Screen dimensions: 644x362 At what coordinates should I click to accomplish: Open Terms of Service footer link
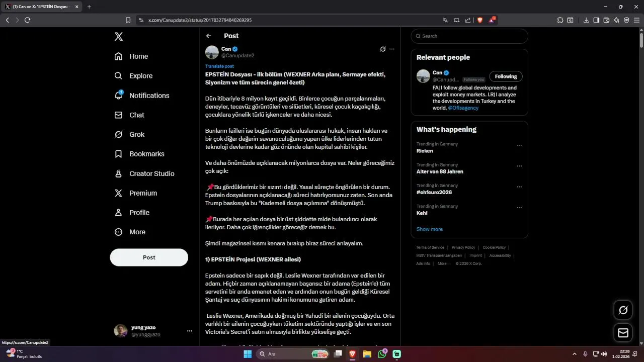[430, 247]
